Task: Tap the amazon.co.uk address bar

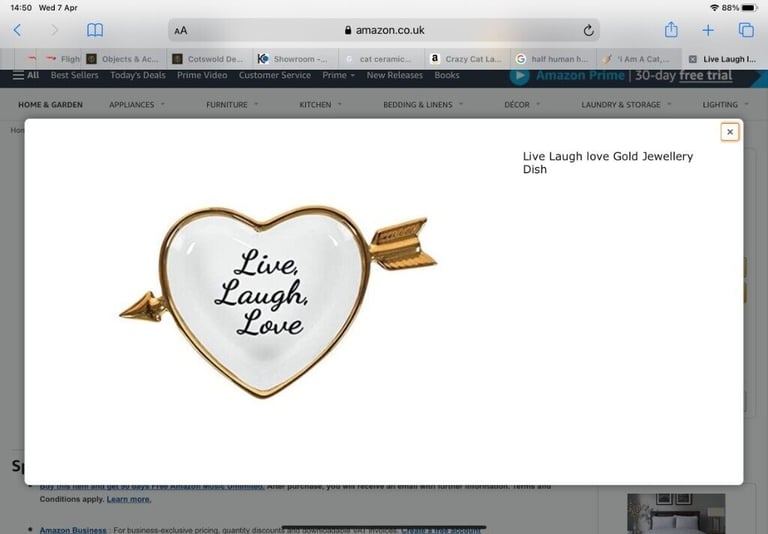Action: (x=384, y=30)
